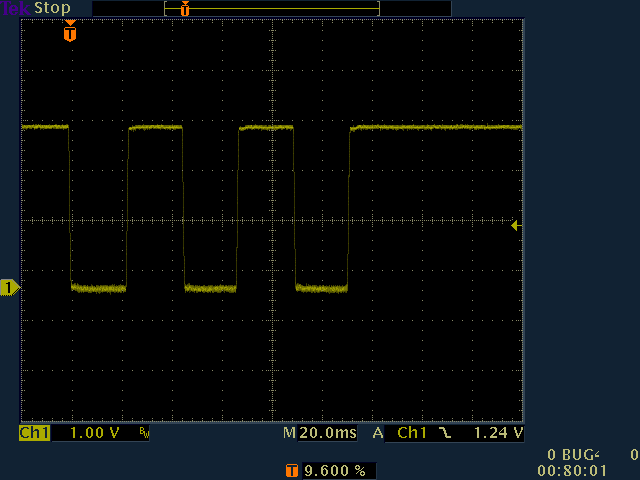640x480 pixels.
Task: Click the orange trigger position T marker
Action: click(69, 34)
